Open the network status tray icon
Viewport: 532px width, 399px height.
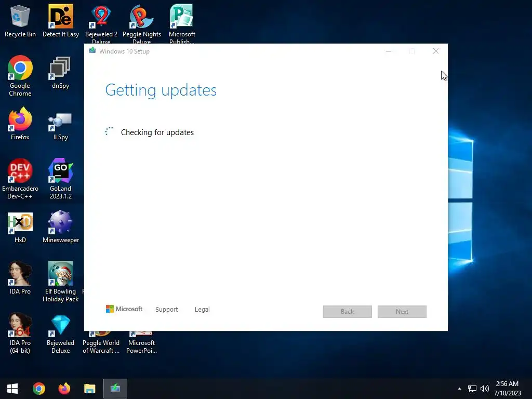click(472, 389)
